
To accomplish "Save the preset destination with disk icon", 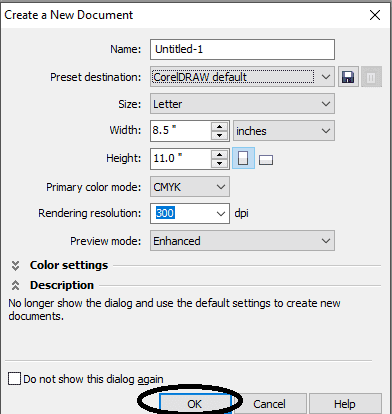I will point(348,77).
